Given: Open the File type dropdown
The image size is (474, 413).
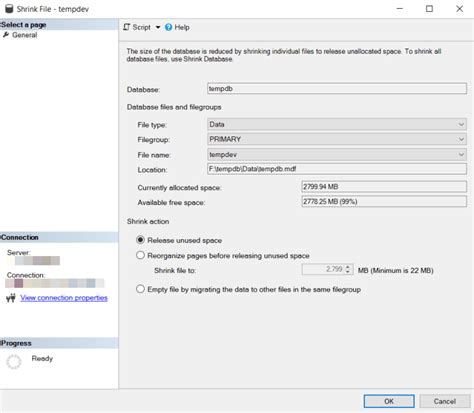Looking at the screenshot, I should (337, 124).
